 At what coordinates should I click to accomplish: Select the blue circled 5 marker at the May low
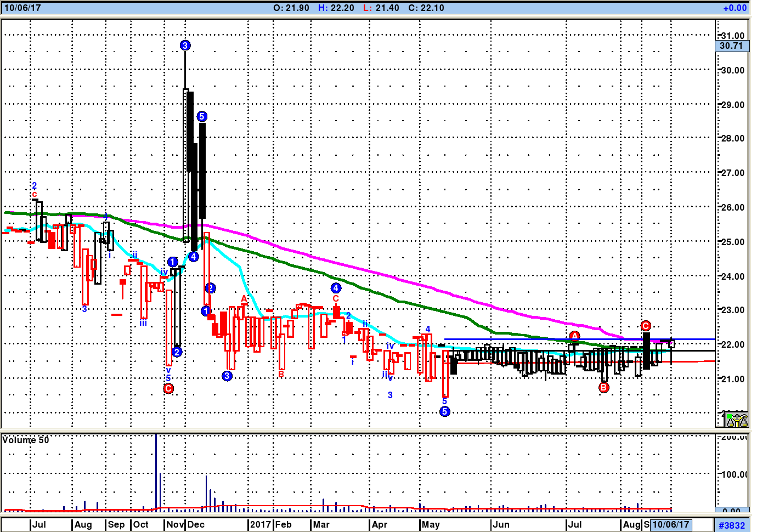[444, 411]
